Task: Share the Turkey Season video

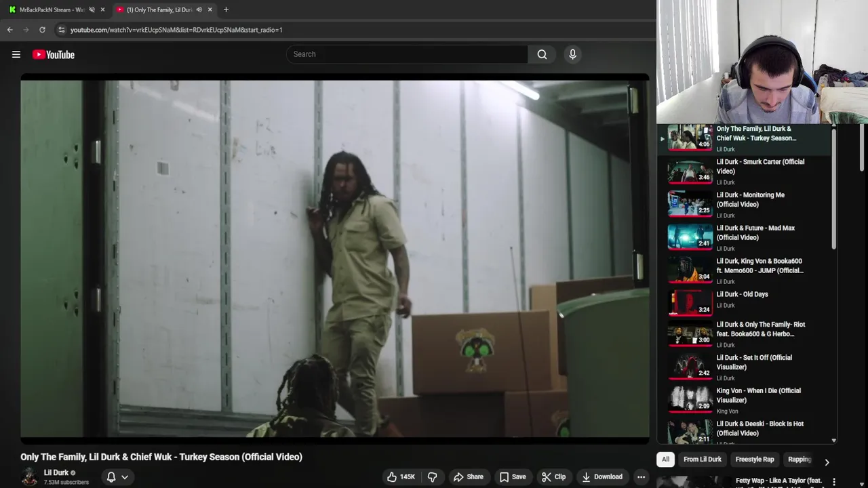Action: click(x=468, y=476)
